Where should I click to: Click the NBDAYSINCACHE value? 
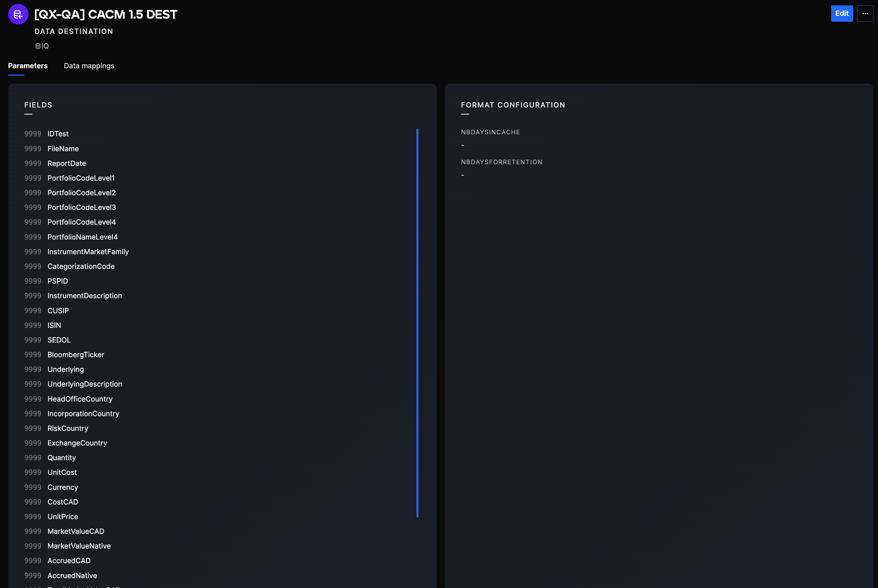click(x=463, y=145)
